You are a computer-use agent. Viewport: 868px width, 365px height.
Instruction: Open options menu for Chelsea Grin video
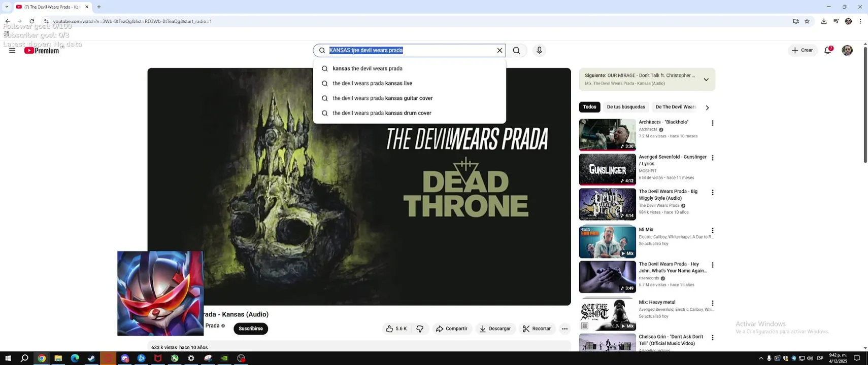tap(712, 338)
